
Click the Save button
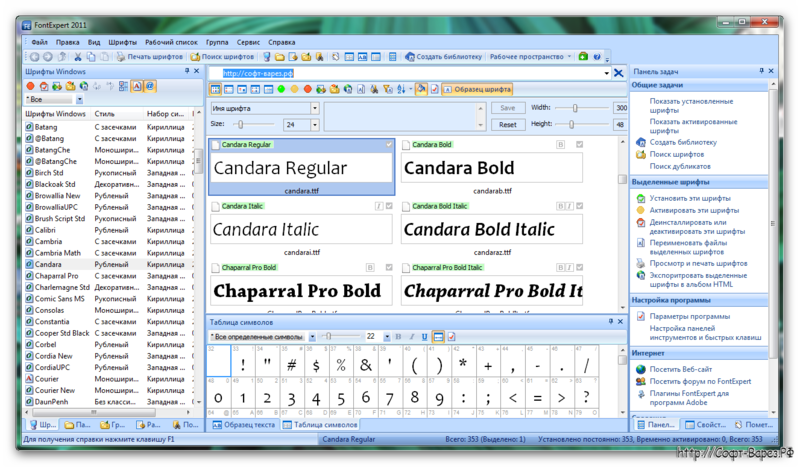(x=508, y=108)
